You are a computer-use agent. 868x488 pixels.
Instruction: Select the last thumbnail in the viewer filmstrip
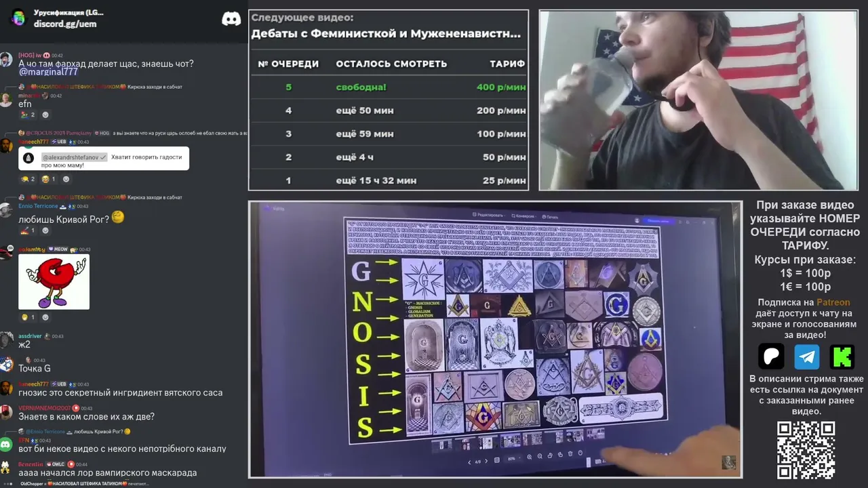tap(595, 434)
